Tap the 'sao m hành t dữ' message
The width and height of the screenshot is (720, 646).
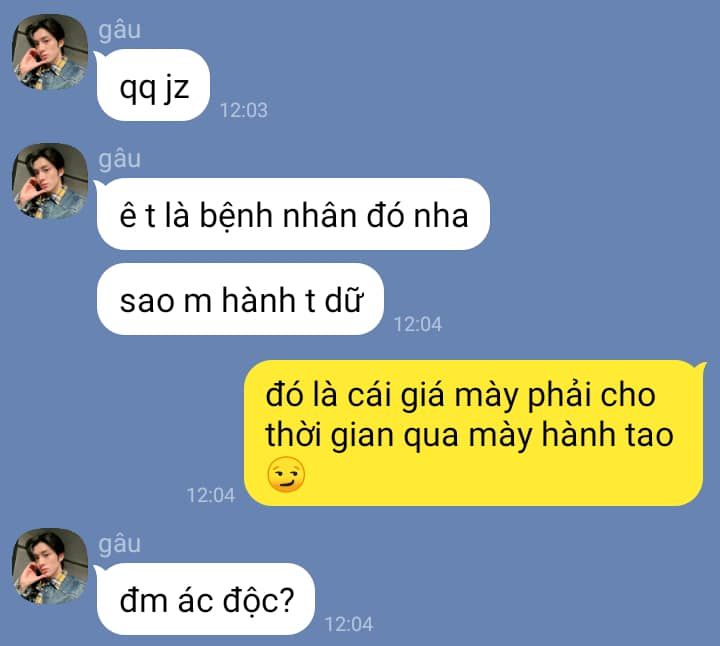pos(240,299)
